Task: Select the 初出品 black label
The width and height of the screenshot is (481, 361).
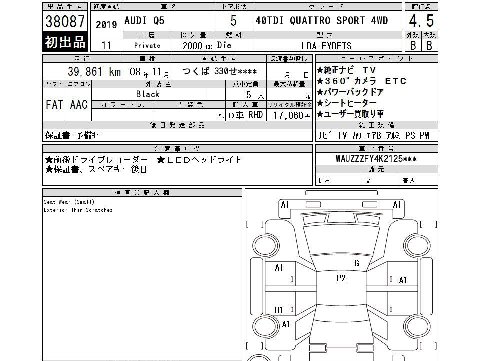Action: point(65,42)
